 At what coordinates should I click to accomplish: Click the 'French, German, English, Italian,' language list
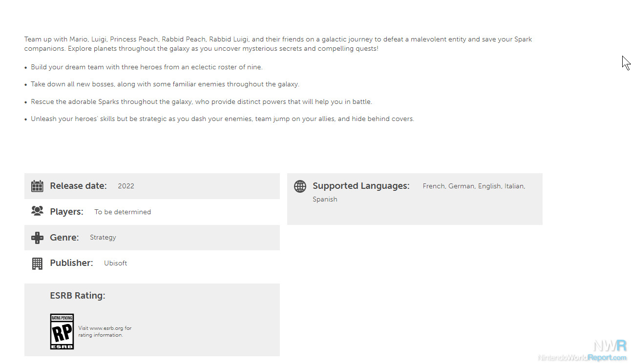coord(474,186)
